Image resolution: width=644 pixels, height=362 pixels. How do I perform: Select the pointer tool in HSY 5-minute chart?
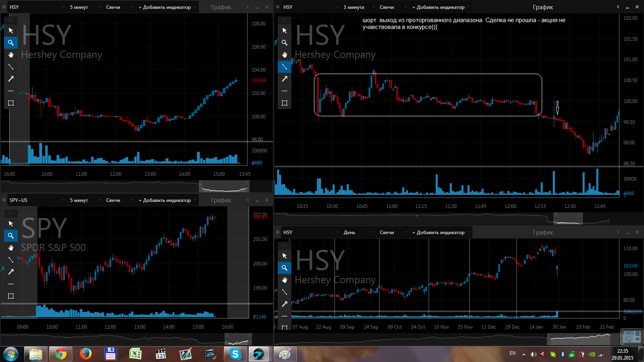11,31
